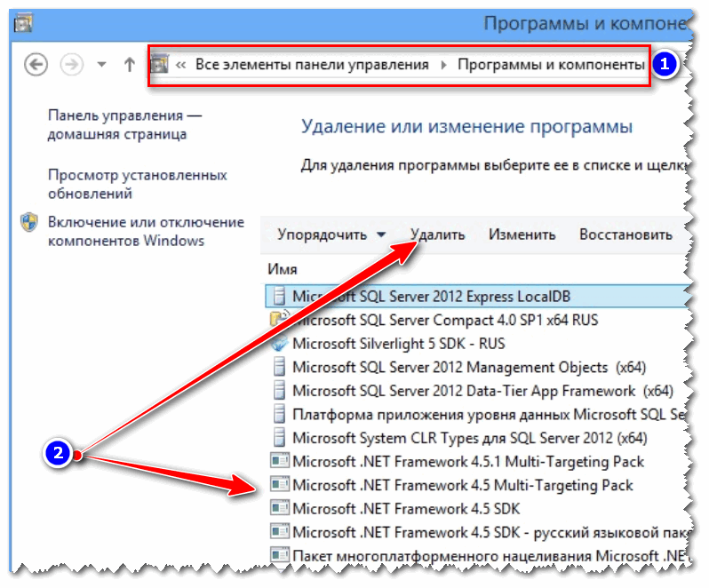Click icon of 'Пакет многоплатформенного нацеливания' entry
Image resolution: width=709 pixels, height=588 pixels.
pos(280,554)
